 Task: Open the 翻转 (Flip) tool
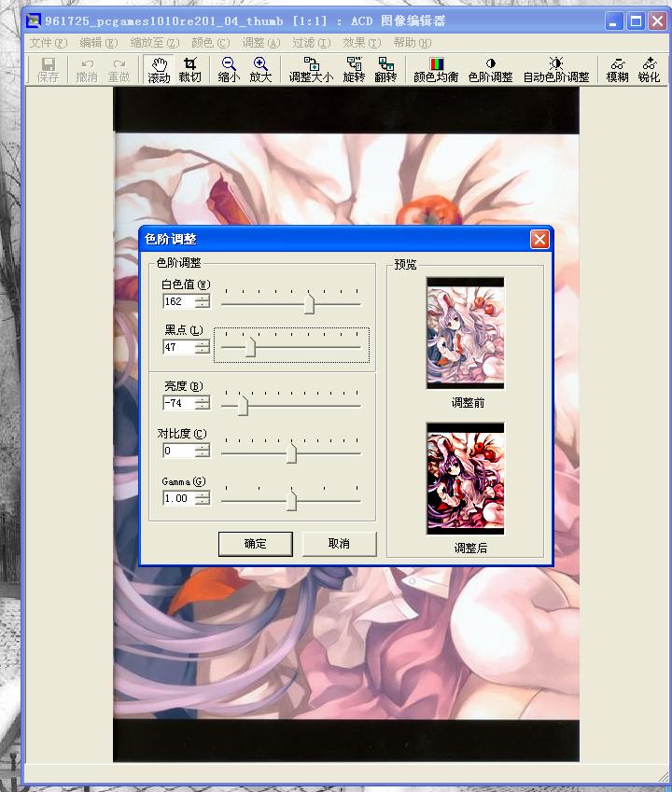[385, 70]
